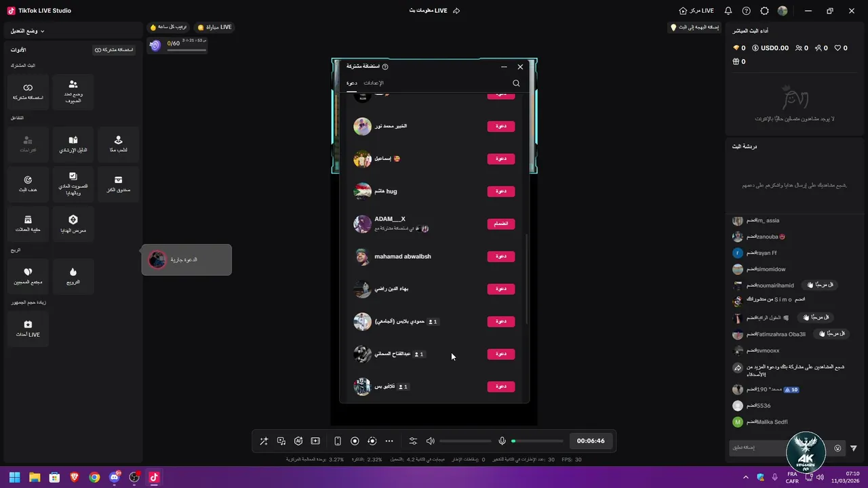Viewport: 868px width, 488px height.
Task: Invite الخبير محمد نور to co-host
Action: (x=501, y=126)
